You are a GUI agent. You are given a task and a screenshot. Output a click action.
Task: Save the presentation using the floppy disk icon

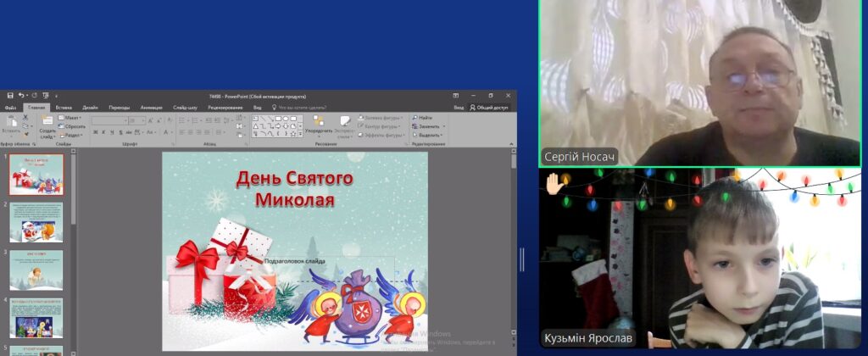click(x=10, y=96)
